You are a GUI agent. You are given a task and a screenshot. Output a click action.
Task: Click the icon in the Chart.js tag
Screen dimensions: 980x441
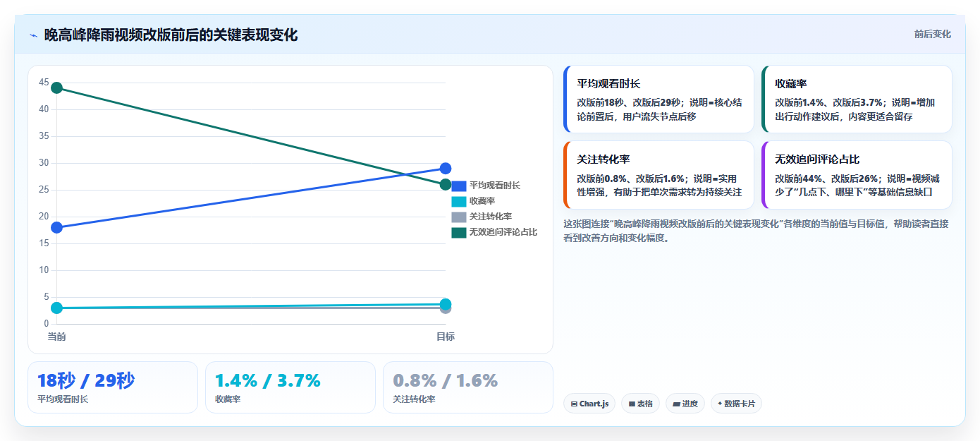coord(574,404)
